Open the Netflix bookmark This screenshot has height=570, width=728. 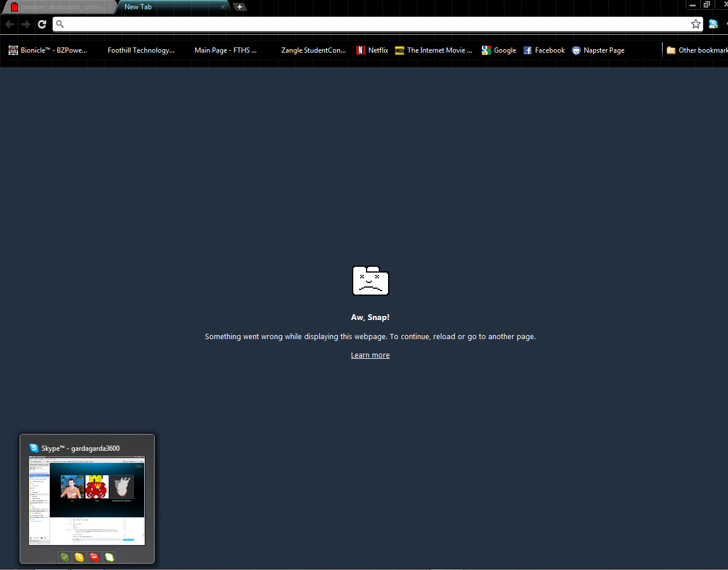(x=372, y=50)
